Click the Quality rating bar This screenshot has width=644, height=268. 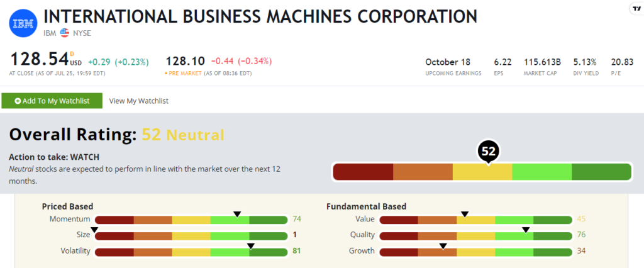coord(475,236)
